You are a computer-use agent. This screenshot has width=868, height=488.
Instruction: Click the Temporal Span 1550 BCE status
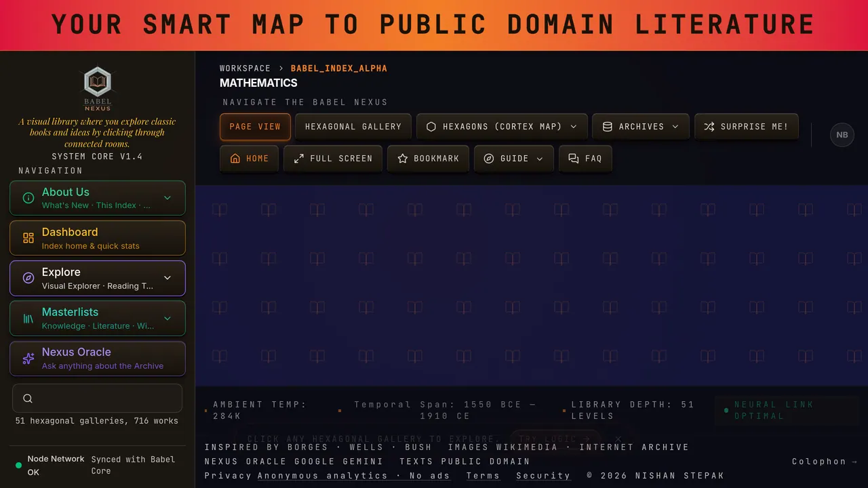tap(445, 410)
